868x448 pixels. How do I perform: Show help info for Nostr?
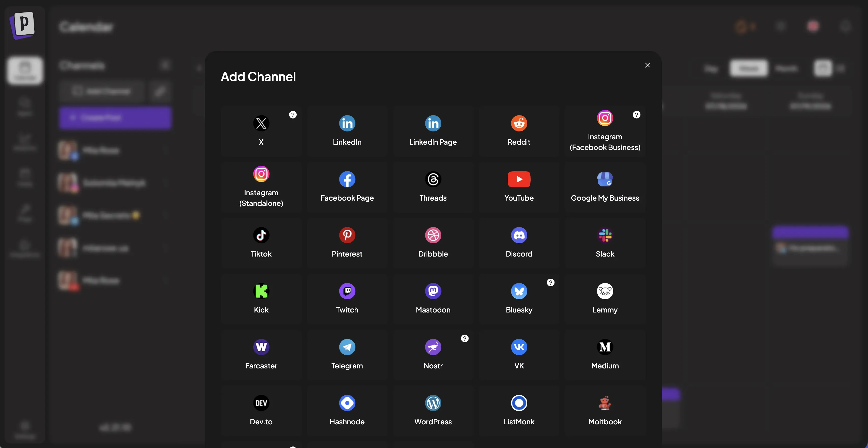(x=465, y=338)
